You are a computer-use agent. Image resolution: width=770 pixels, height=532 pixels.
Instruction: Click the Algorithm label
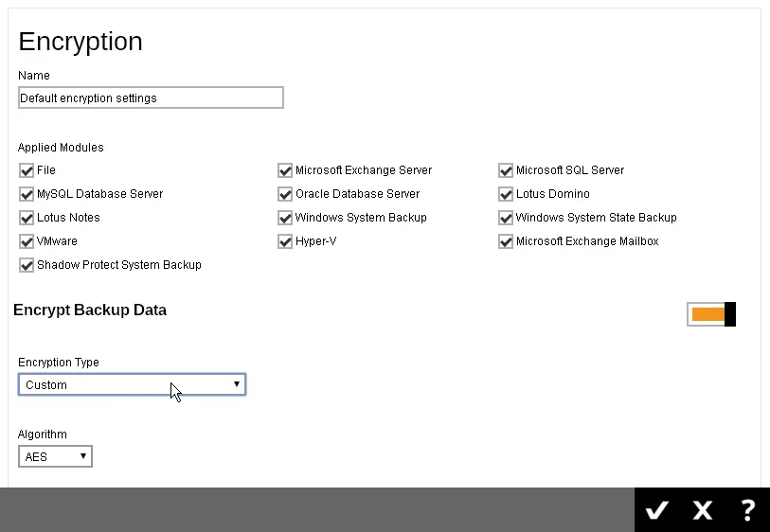pos(43,434)
